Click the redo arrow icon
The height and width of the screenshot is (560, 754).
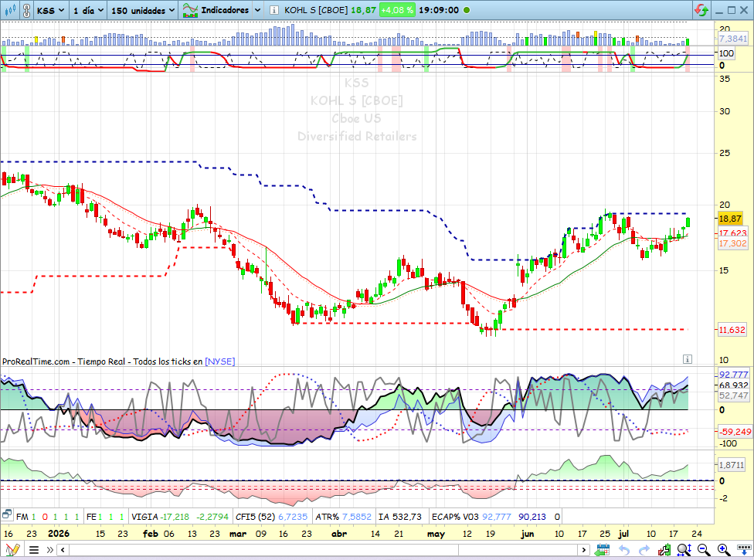(x=644, y=549)
